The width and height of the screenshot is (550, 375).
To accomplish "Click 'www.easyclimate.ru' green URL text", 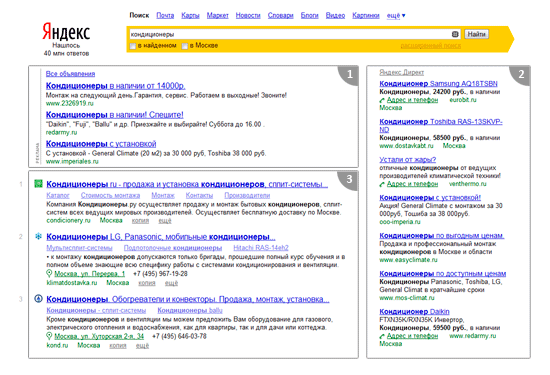I will point(408,260).
